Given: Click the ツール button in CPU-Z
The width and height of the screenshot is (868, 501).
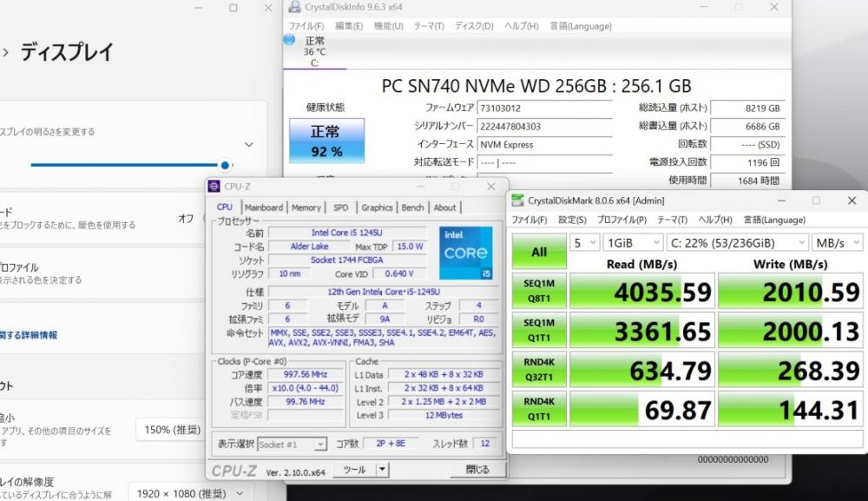Looking at the screenshot, I should pos(355,470).
